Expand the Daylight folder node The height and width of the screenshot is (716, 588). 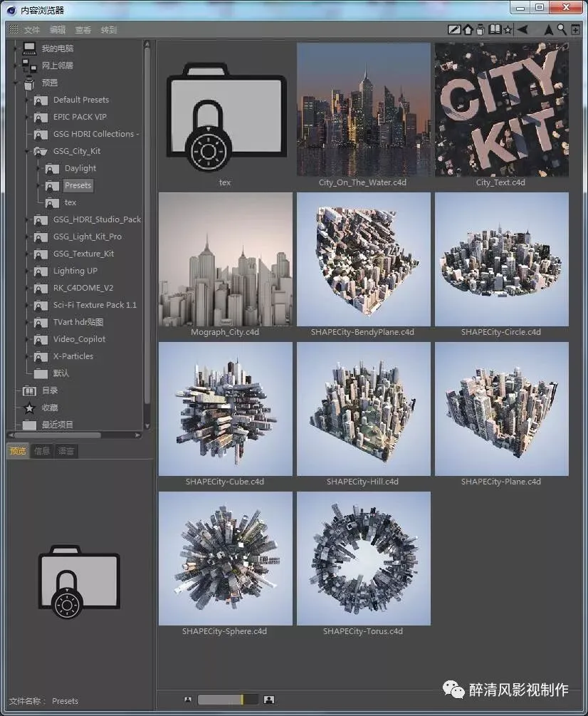(x=38, y=168)
